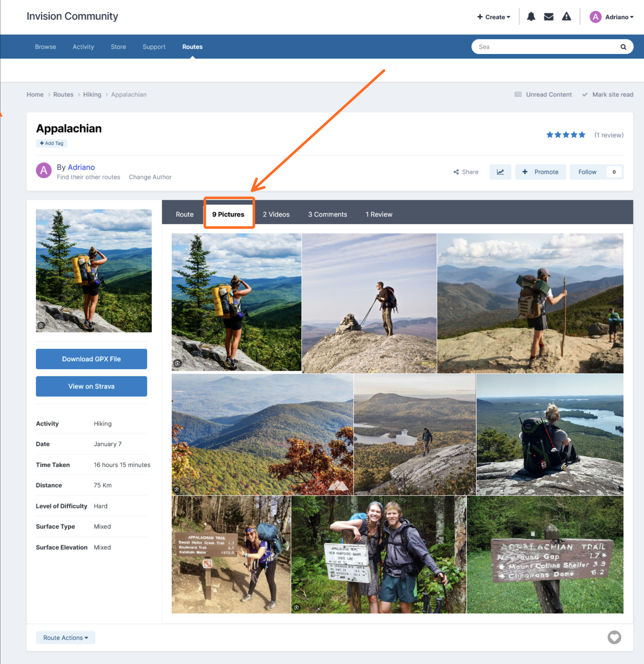Open the messages envelope icon
The height and width of the screenshot is (664, 644).
pos(549,17)
